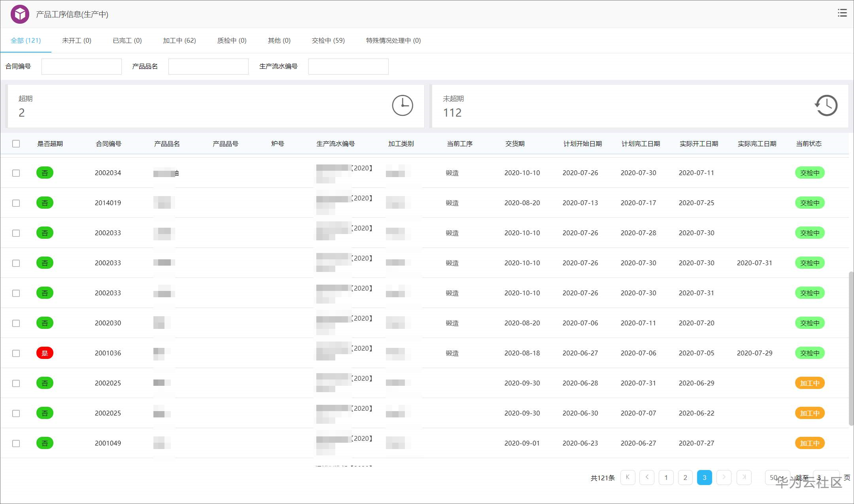Switch to 全部 (121) tab
854x504 pixels.
tap(26, 40)
